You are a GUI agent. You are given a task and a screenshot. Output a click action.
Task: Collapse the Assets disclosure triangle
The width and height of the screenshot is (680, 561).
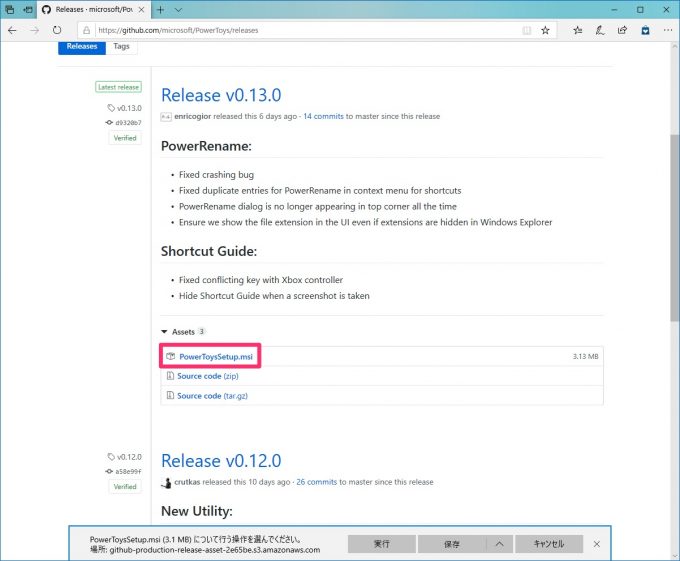click(x=164, y=332)
